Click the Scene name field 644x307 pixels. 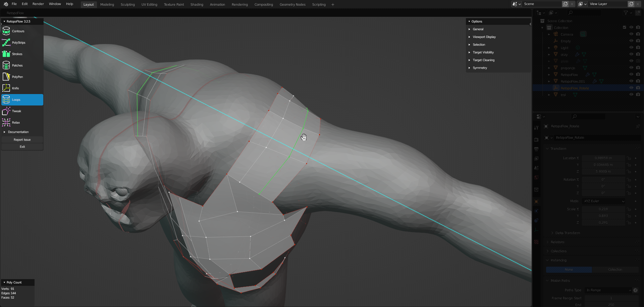[542, 4]
